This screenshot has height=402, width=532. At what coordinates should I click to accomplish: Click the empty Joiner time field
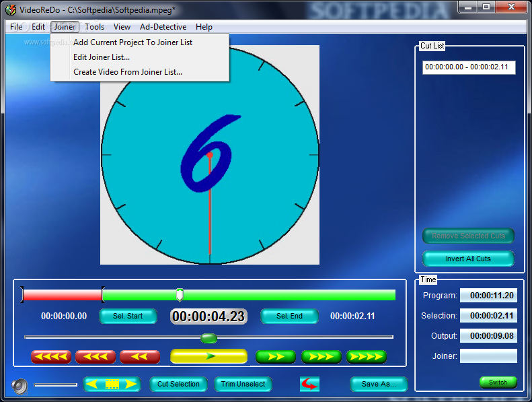click(488, 356)
